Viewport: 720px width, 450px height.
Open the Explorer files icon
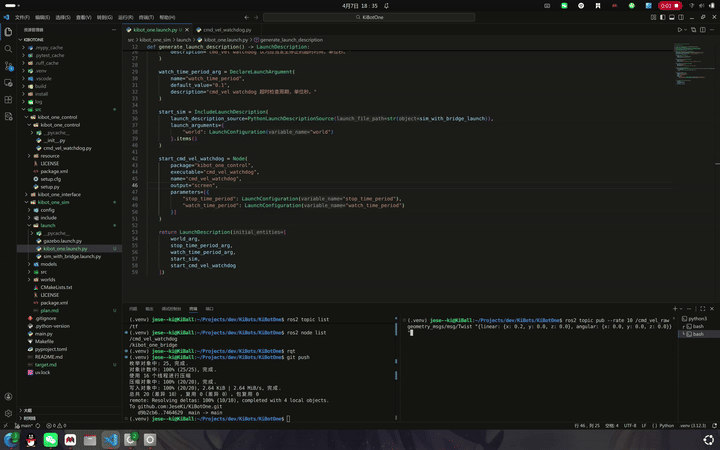click(x=9, y=31)
